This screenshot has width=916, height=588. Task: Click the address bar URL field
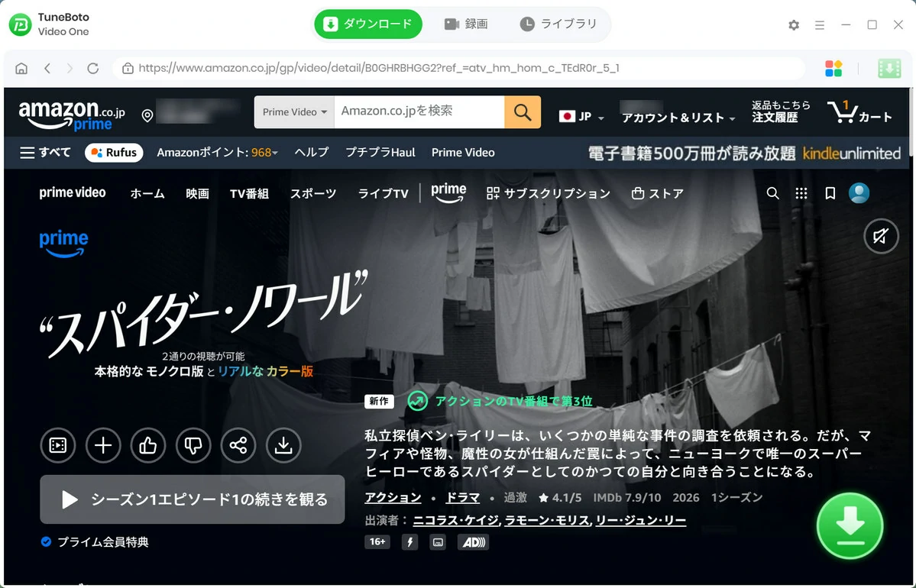458,68
